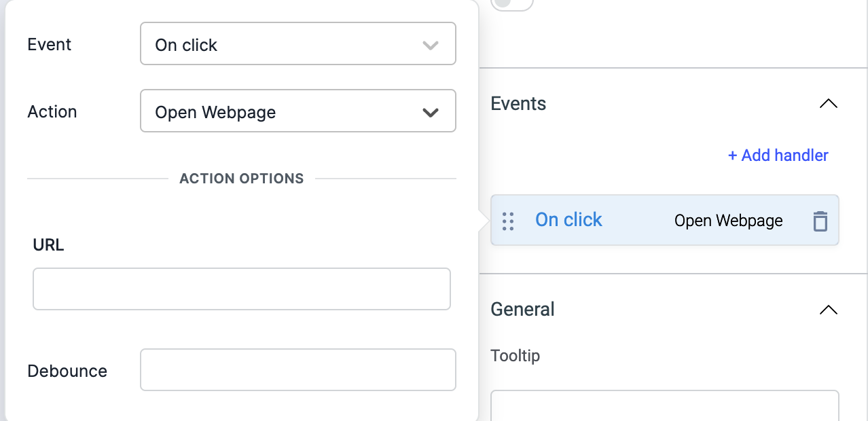Collapse the General section using its chevron

coord(828,310)
